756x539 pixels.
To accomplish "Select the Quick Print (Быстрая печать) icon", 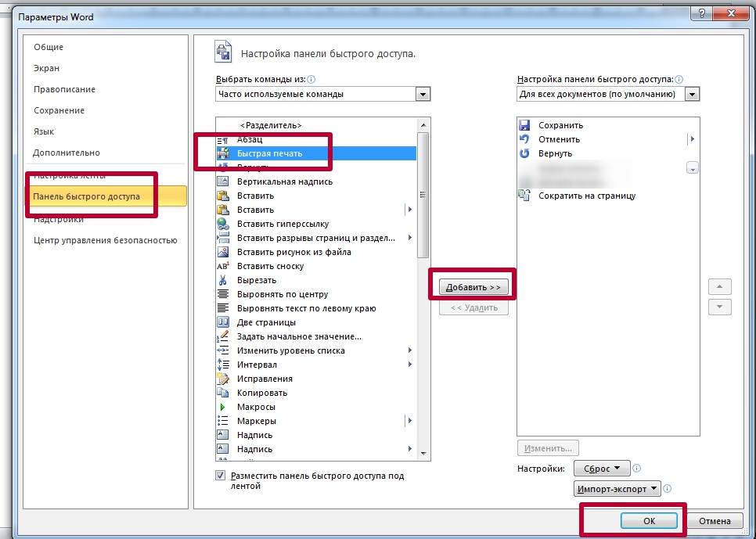I will click(x=223, y=153).
